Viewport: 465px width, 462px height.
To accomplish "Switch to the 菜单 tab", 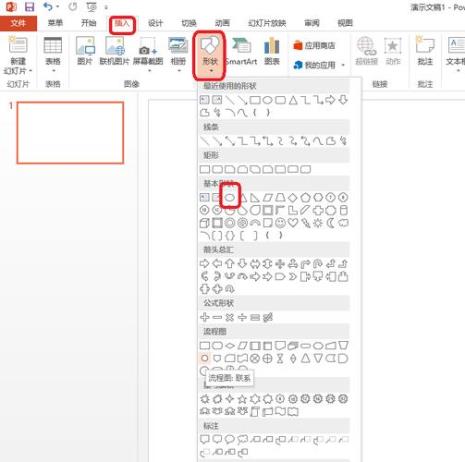I will pos(55,23).
